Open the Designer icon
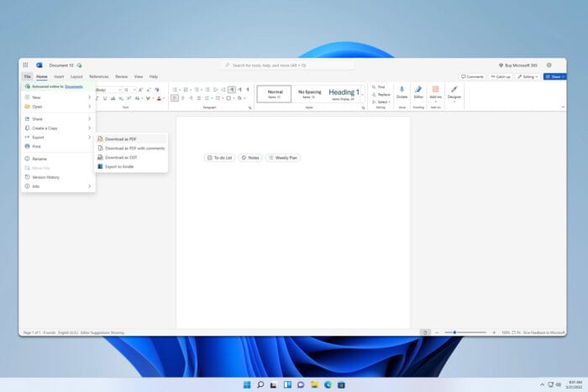 click(454, 89)
